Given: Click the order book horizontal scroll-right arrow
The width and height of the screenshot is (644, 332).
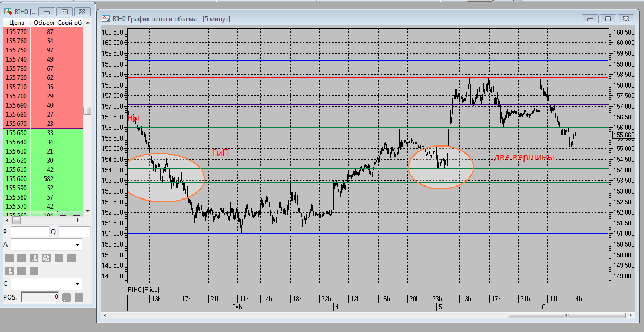Looking at the screenshot, I should pos(78,221).
